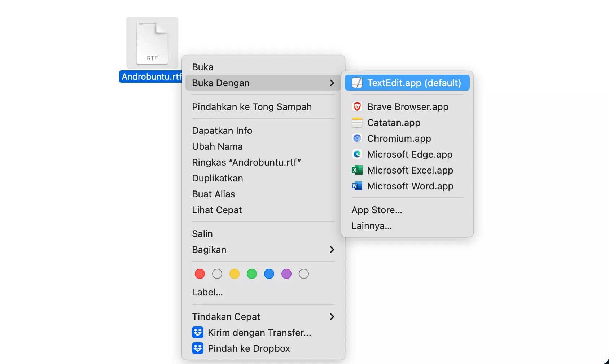Select the Brave Browser.app icon

357,106
